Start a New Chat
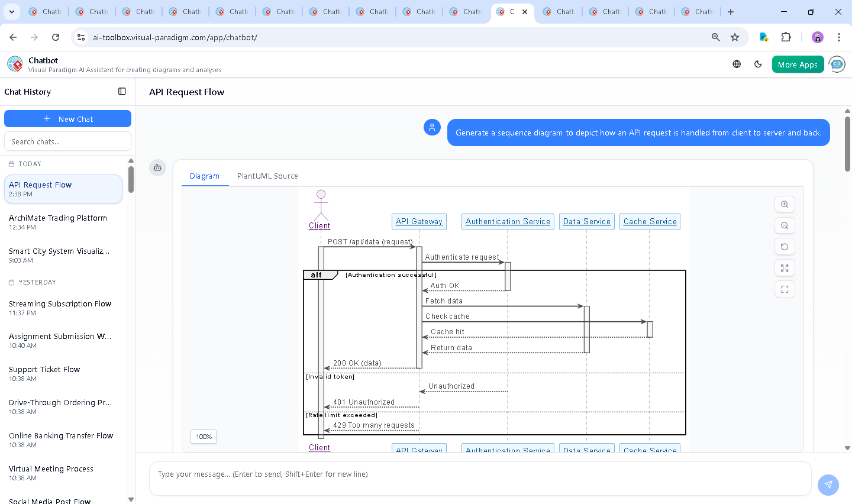Viewport: 852px width, 504px height. coord(67,119)
